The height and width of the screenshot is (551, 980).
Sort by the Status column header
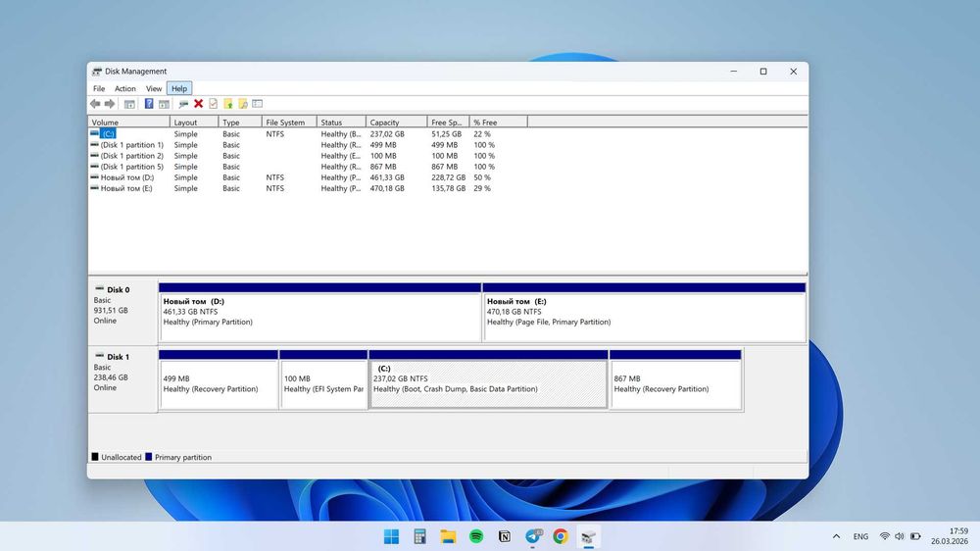coord(341,122)
